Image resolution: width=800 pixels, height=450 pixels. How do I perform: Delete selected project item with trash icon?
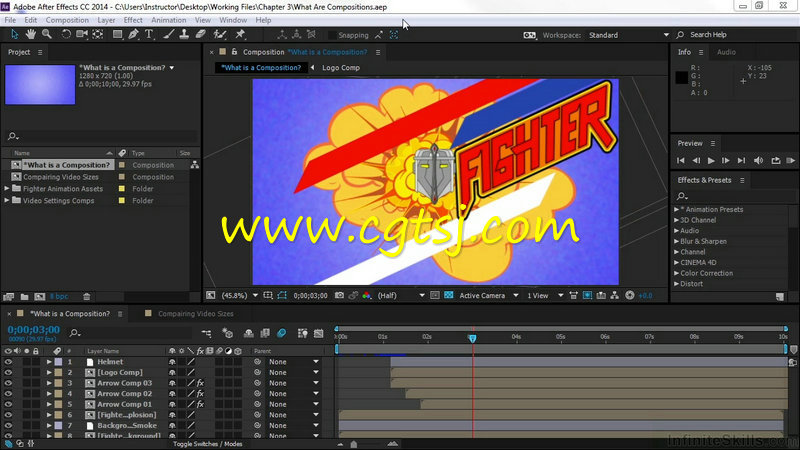tap(87, 296)
